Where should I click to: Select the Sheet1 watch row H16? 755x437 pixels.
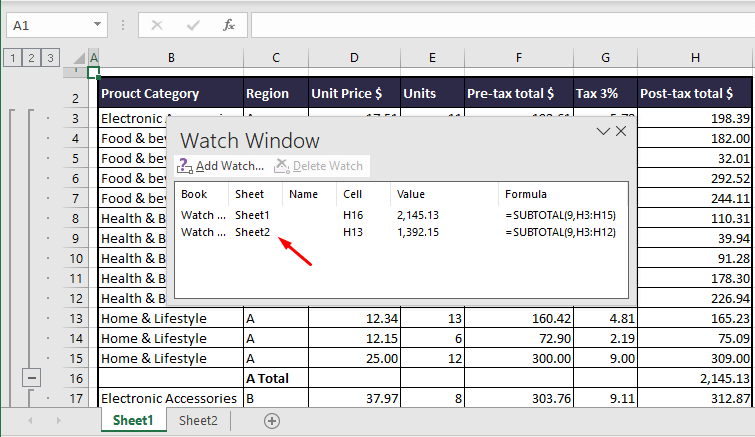(401, 215)
